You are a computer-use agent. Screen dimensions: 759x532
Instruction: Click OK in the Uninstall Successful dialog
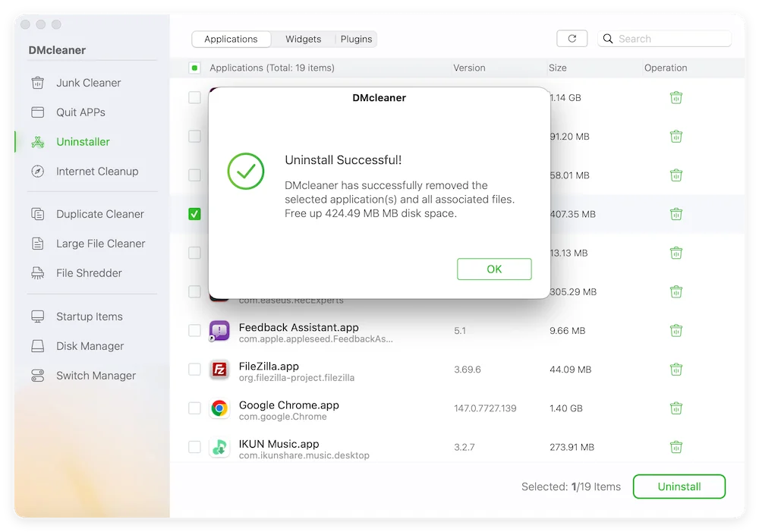coord(494,269)
